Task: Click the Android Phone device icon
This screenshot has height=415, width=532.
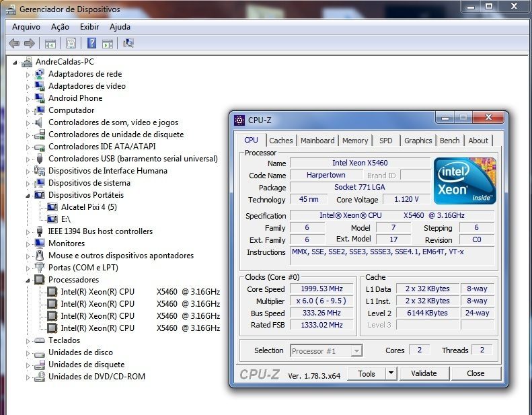Action: [x=40, y=98]
